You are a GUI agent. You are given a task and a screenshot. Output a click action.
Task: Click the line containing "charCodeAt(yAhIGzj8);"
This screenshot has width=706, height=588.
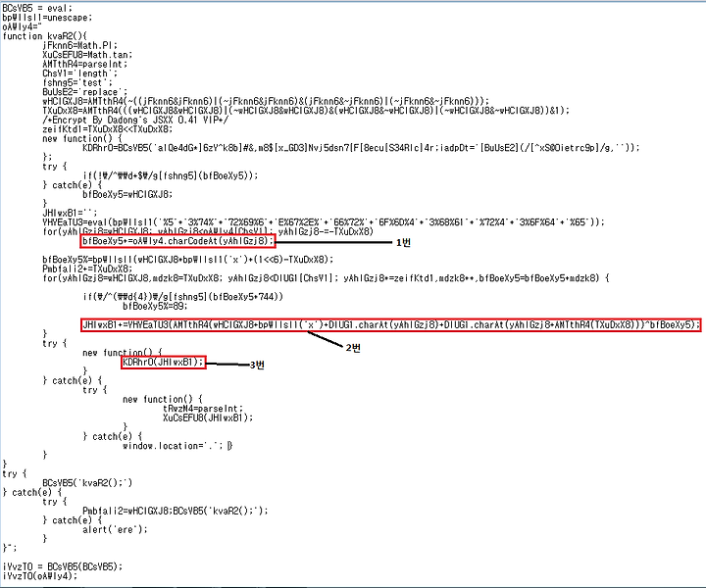point(177,241)
